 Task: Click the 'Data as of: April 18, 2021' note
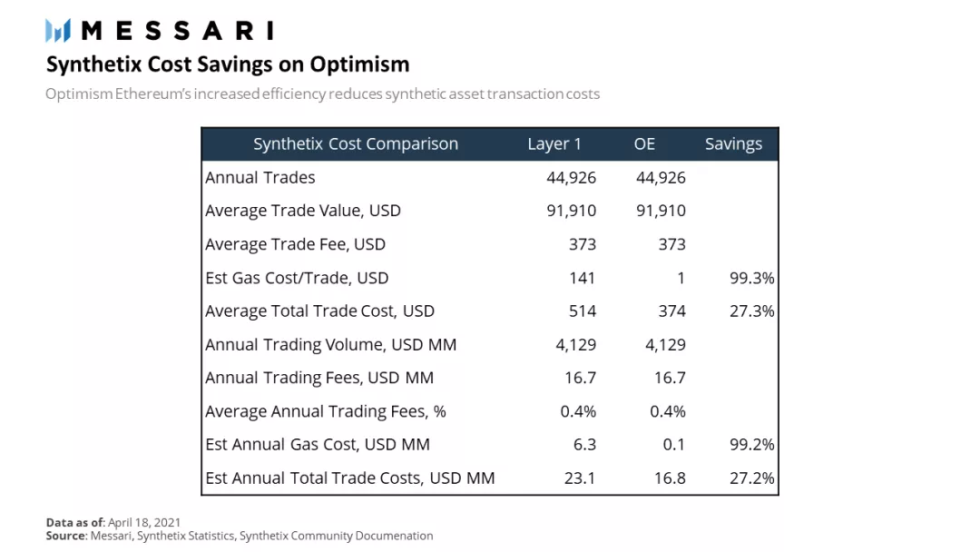coord(113,522)
